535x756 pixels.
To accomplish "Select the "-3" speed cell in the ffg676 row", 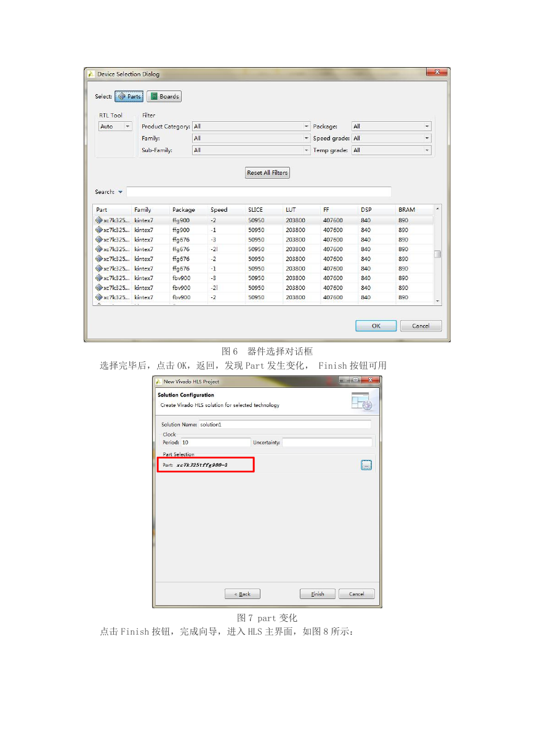I will click(x=213, y=239).
